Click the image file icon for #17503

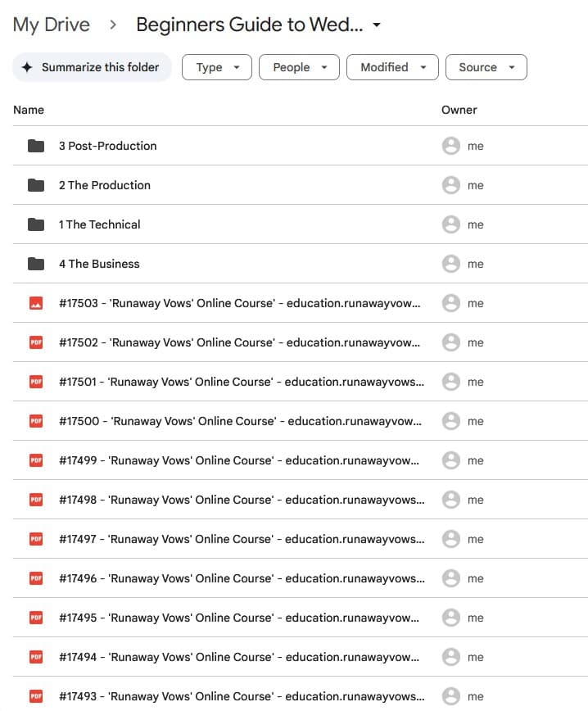36,303
